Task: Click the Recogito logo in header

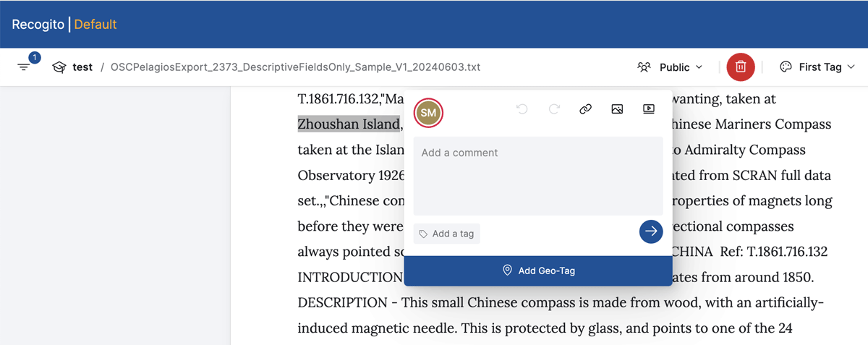Action: 38,25
